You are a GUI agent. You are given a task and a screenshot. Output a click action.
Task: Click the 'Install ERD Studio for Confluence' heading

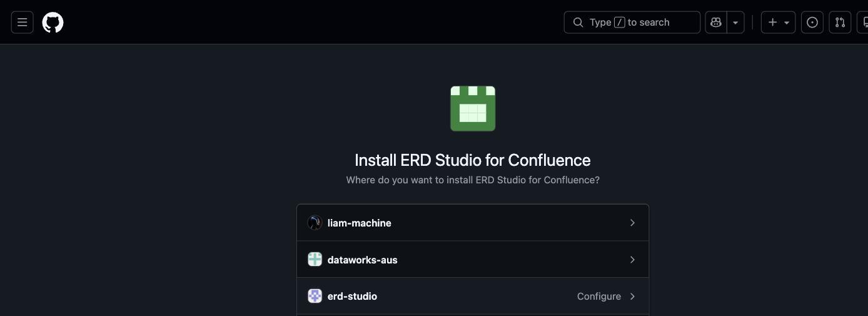tap(473, 160)
